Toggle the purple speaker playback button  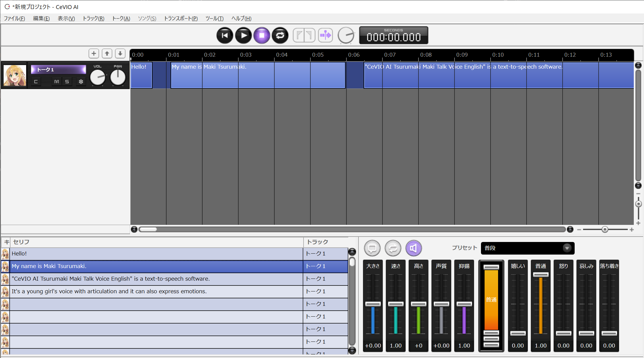pos(414,248)
